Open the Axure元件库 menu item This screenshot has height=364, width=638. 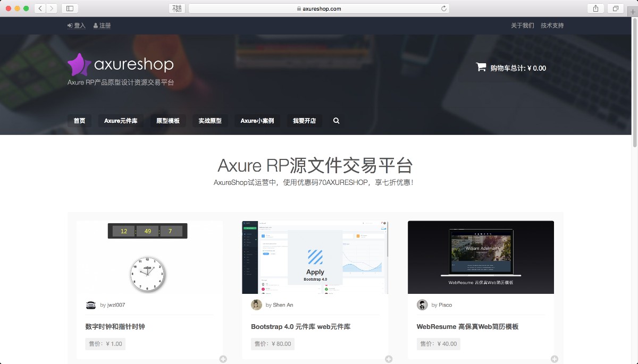tap(121, 121)
